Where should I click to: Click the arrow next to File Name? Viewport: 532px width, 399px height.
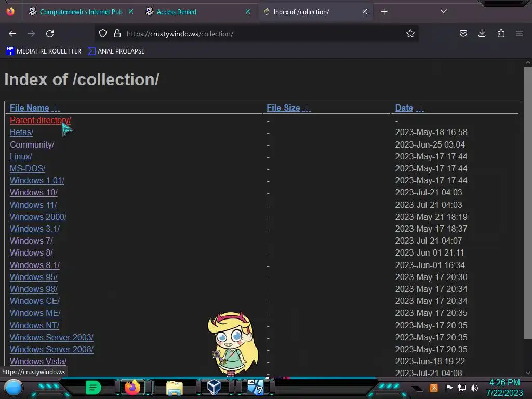click(x=56, y=109)
